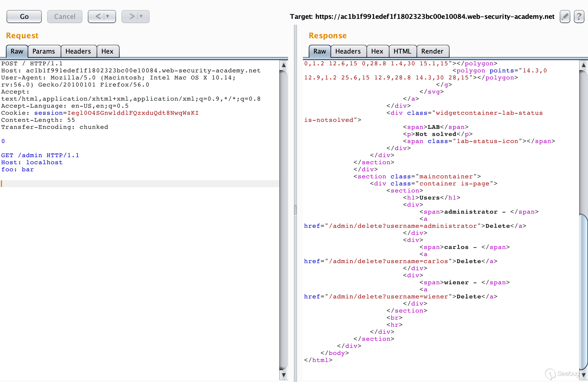Click the session cookie value

point(133,113)
